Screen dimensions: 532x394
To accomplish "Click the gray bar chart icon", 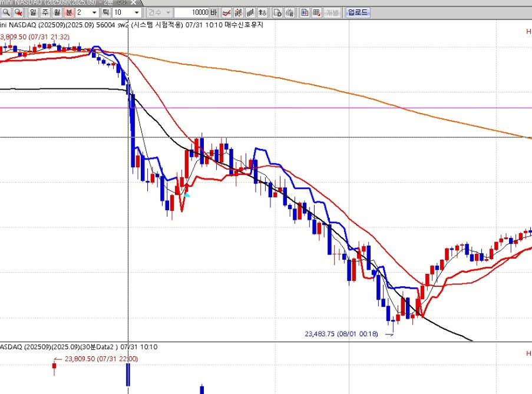I will (250, 12).
